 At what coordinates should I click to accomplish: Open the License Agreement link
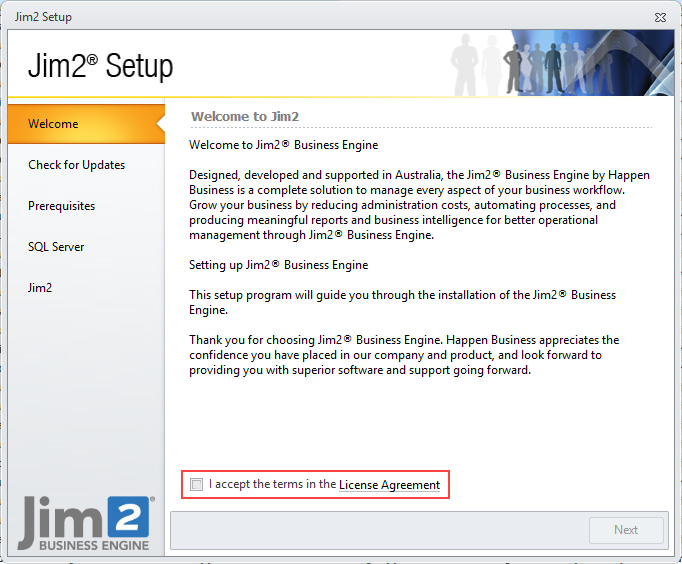point(389,485)
